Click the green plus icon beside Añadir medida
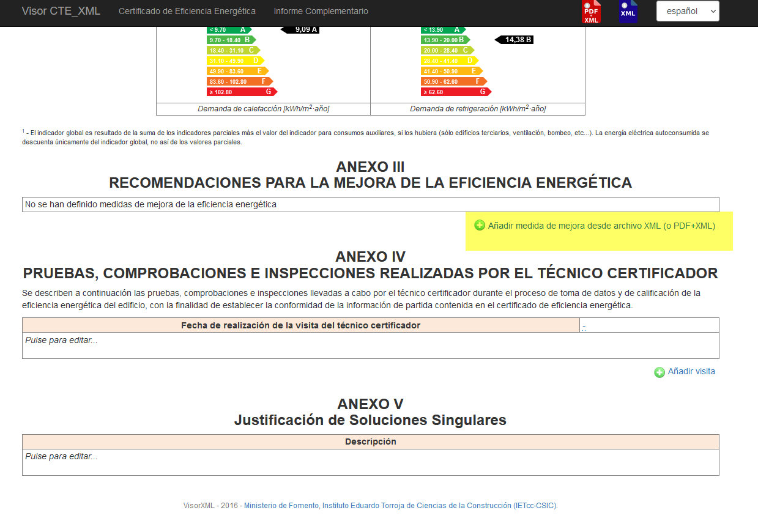The height and width of the screenshot is (532, 758). [480, 226]
